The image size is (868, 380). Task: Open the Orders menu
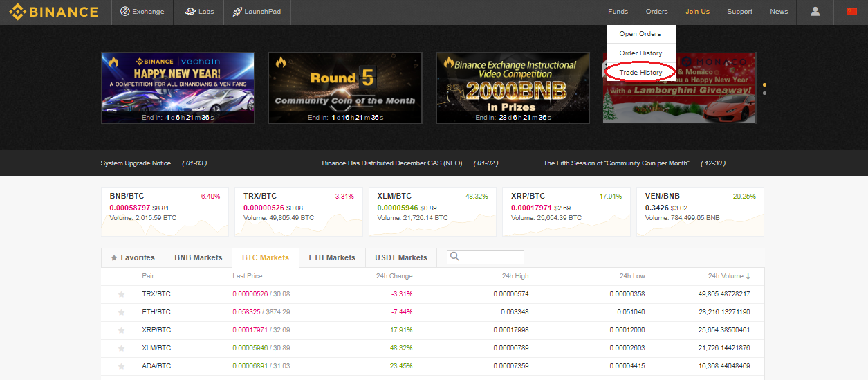click(x=657, y=12)
